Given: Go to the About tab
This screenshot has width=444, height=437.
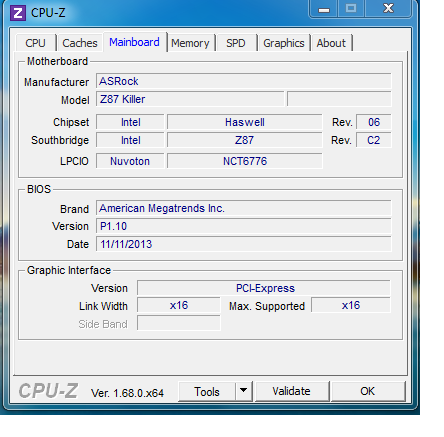Looking at the screenshot, I should (x=331, y=43).
